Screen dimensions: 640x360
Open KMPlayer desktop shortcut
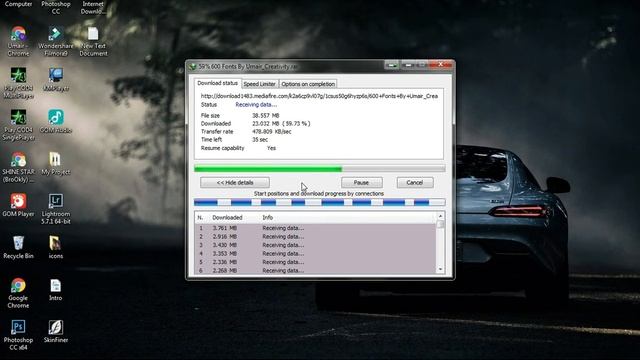pyautogui.click(x=56, y=79)
